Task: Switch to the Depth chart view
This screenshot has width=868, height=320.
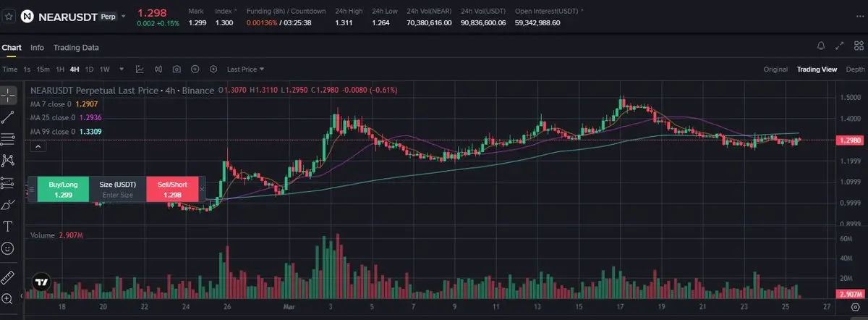Action: tap(855, 70)
